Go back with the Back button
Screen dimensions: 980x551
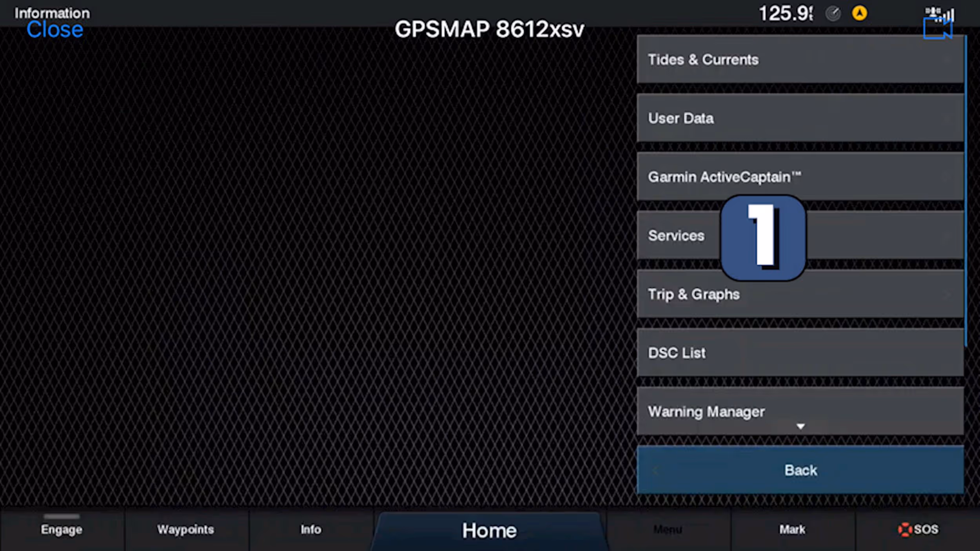(800, 470)
